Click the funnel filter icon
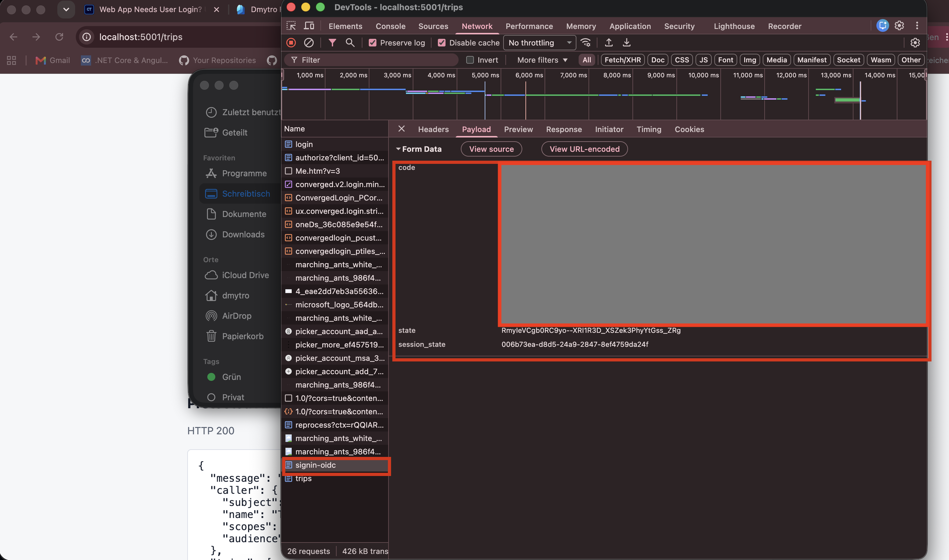 pos(332,43)
